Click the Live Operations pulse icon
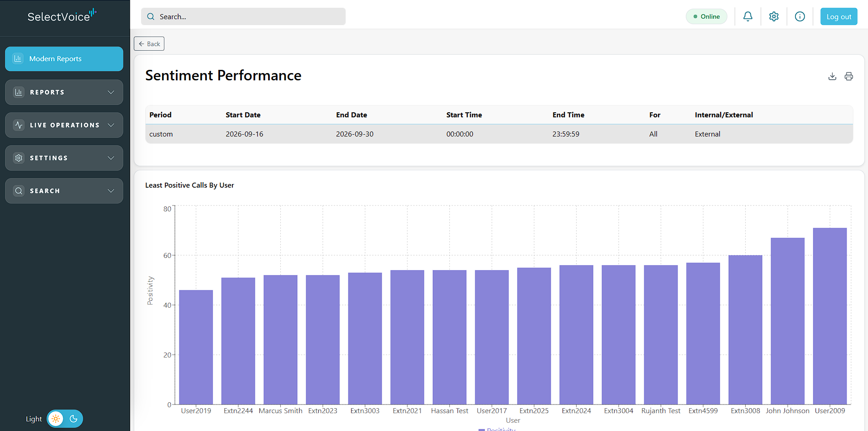This screenshot has height=431, width=868. click(x=19, y=125)
